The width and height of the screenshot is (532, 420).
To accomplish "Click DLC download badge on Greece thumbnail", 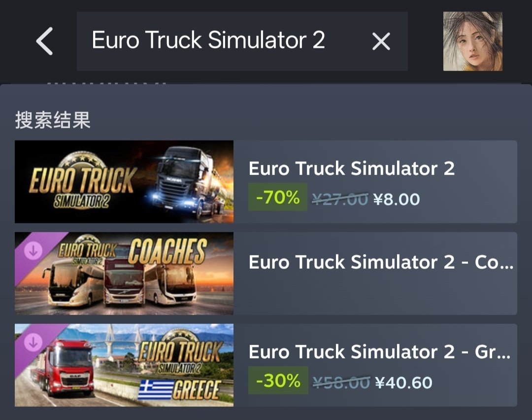I will 33,342.
